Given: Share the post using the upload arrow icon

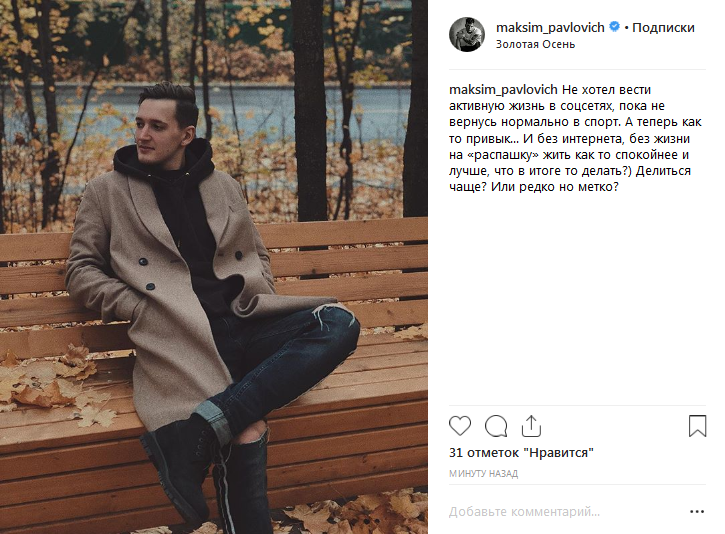Looking at the screenshot, I should tap(531, 426).
